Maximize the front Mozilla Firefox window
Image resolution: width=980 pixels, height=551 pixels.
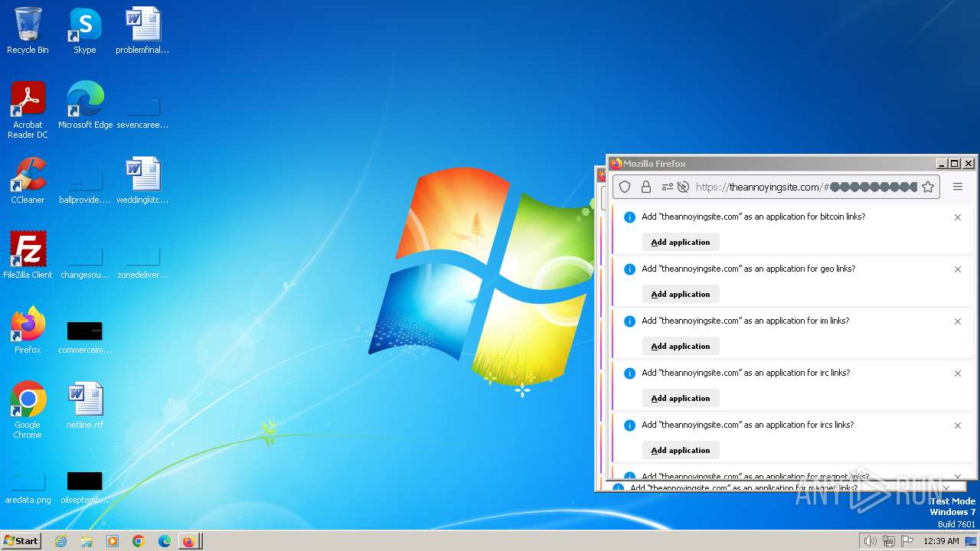point(955,164)
